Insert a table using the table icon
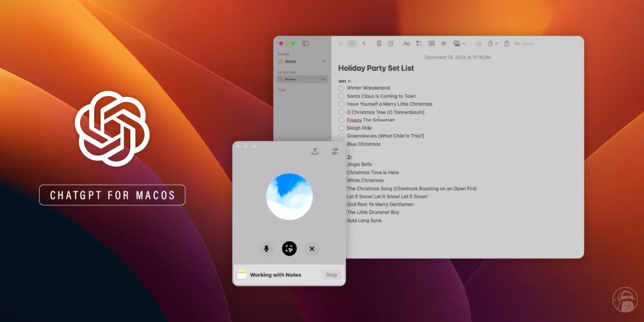Screen dimensions: 644x322 432,43
